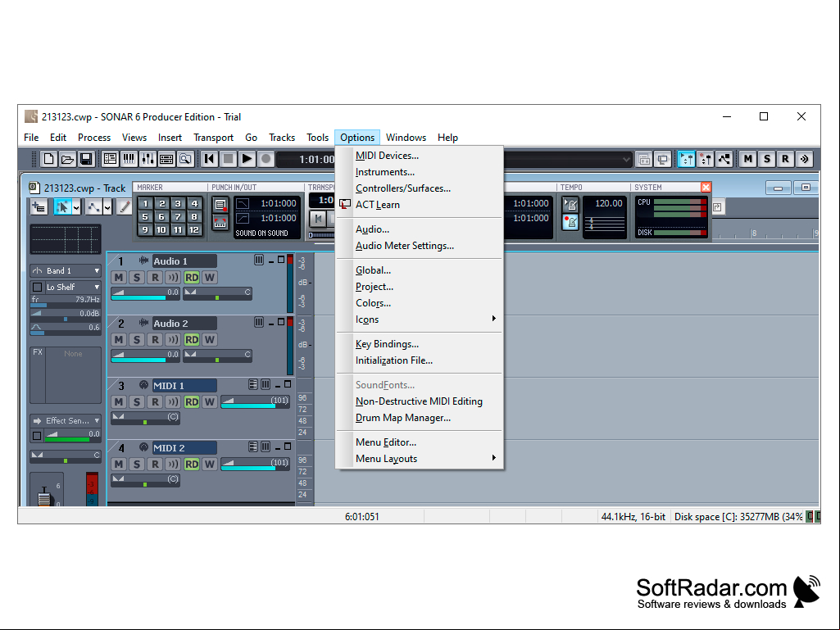The height and width of the screenshot is (630, 840).
Task: Select Drum Map Manager menu entry
Action: click(x=403, y=417)
